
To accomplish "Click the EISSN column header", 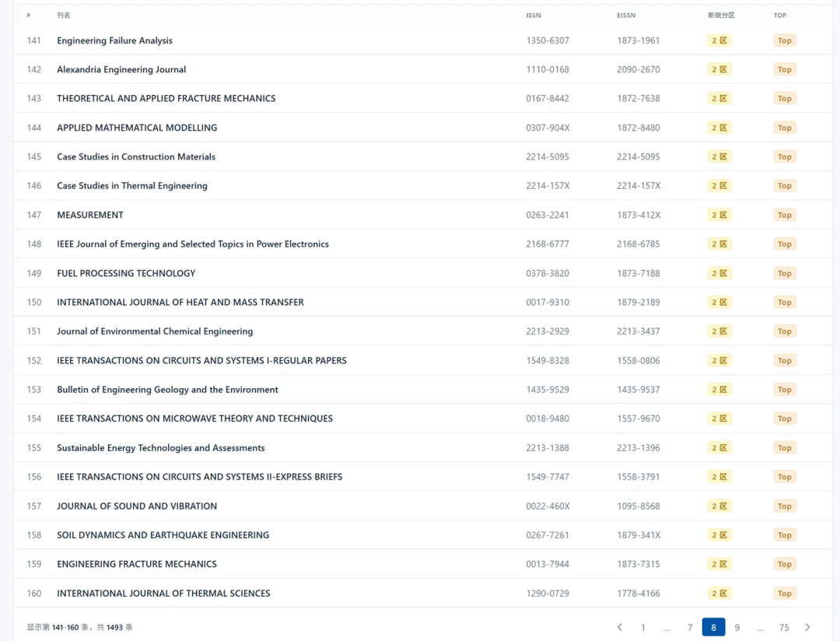I will coord(626,15).
